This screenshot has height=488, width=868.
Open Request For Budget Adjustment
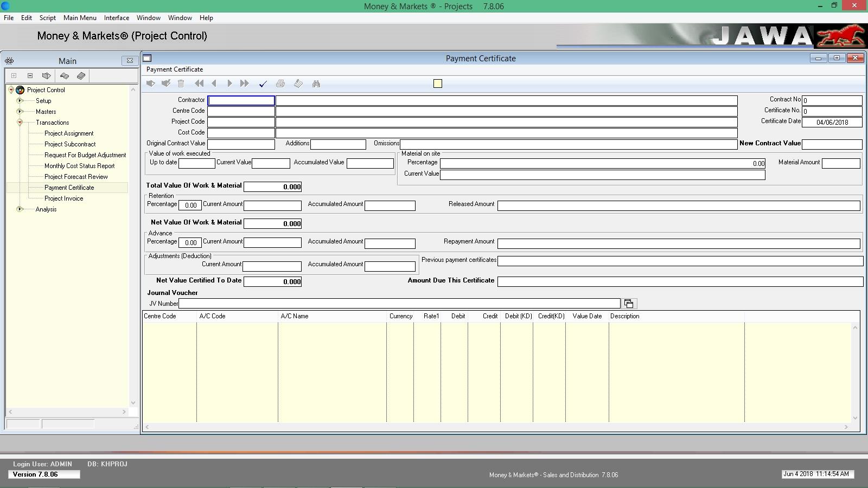click(85, 155)
